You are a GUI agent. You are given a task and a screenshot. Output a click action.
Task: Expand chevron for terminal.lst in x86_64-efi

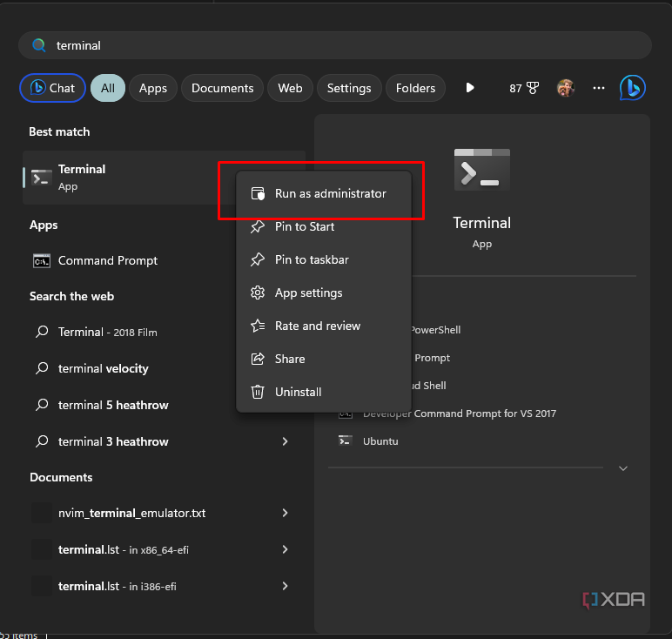(x=285, y=549)
